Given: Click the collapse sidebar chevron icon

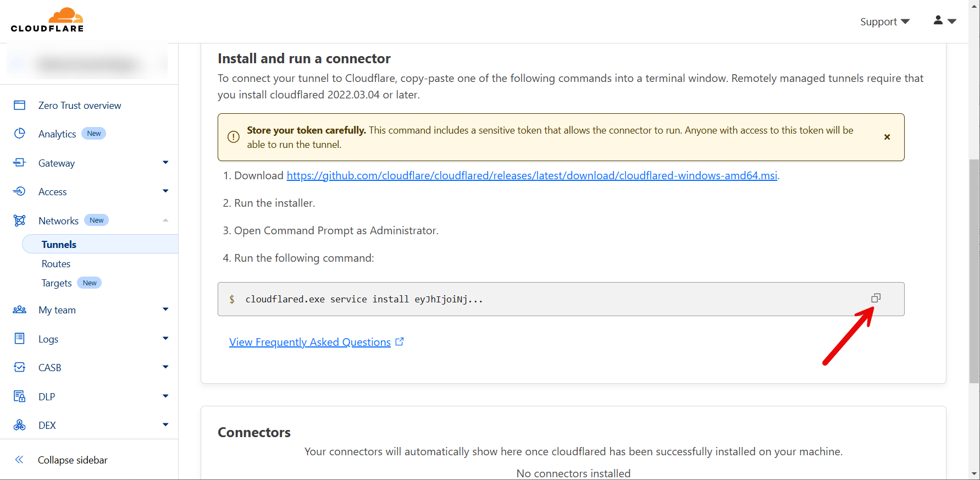Looking at the screenshot, I should click(19, 460).
